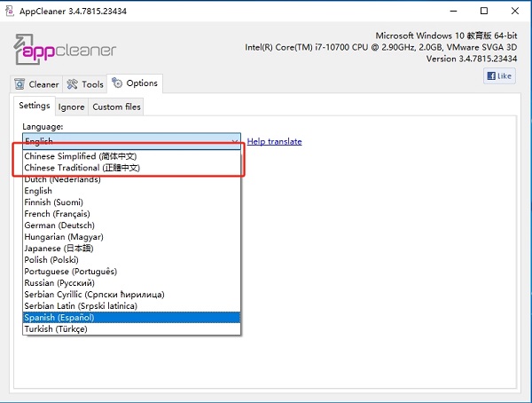Close the AppCleaner window
This screenshot has height=403, width=532.
tap(514, 11)
